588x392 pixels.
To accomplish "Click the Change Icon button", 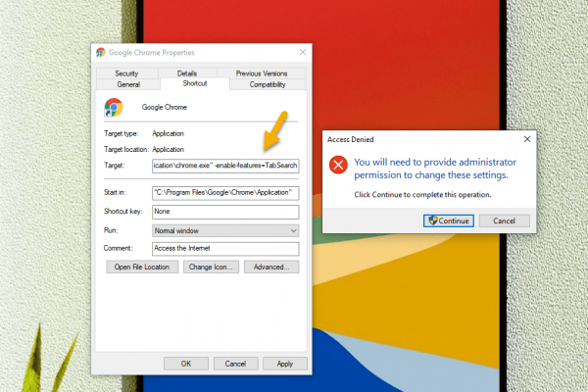I will tap(211, 267).
